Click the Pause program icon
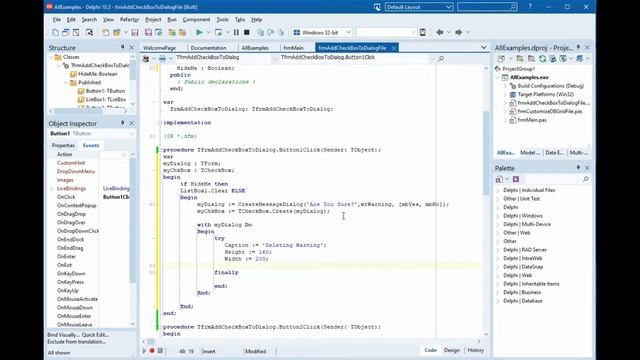 (236, 32)
